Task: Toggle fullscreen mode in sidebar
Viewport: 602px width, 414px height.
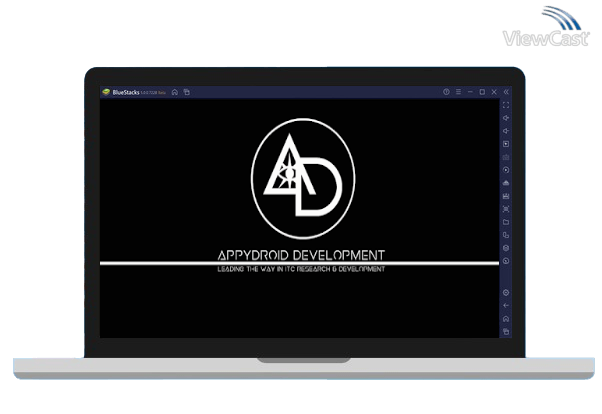Action: [x=506, y=105]
